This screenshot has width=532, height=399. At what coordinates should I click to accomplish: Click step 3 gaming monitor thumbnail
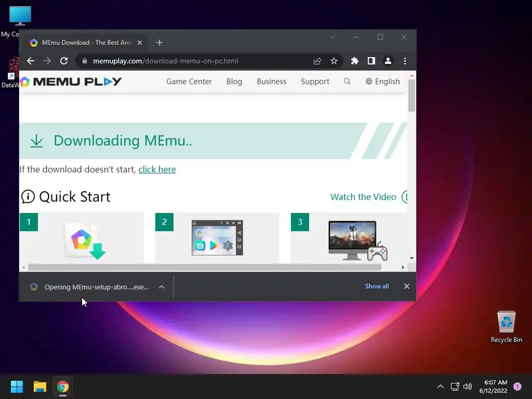357,241
